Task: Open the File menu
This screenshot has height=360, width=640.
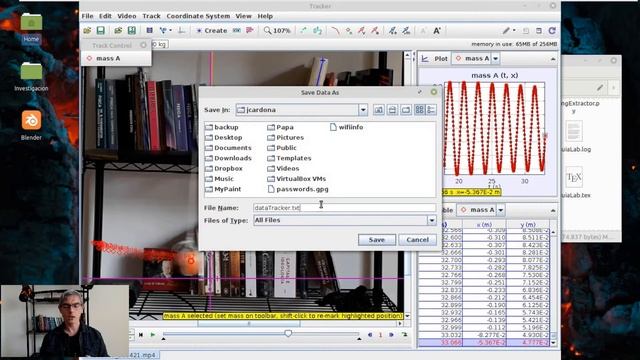Action: coord(87,16)
